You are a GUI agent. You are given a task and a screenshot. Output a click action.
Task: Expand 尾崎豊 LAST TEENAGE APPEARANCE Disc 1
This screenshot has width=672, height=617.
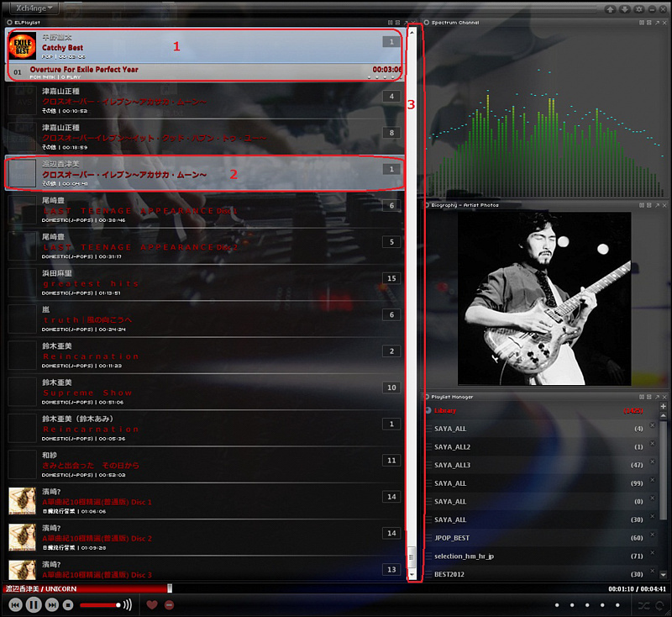(x=205, y=210)
